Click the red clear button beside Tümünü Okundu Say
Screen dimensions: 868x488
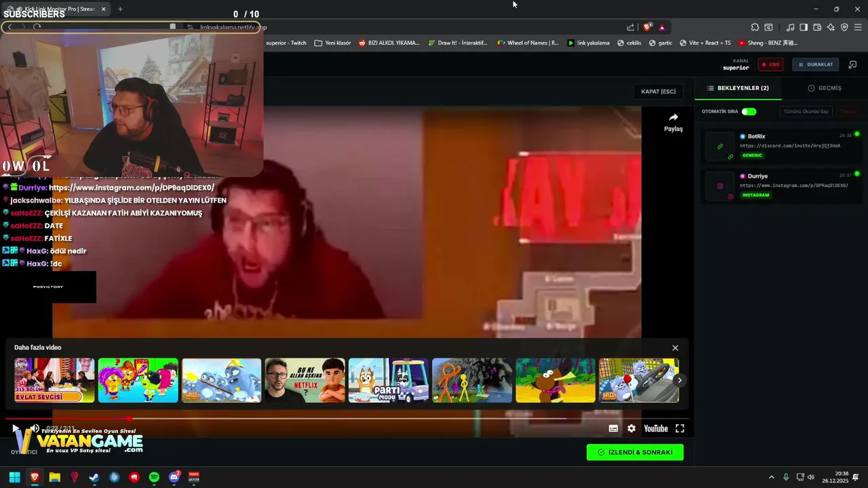848,111
